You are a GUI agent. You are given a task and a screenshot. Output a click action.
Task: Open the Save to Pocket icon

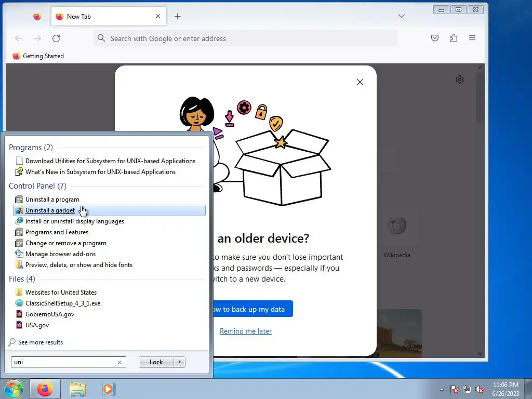coord(435,38)
